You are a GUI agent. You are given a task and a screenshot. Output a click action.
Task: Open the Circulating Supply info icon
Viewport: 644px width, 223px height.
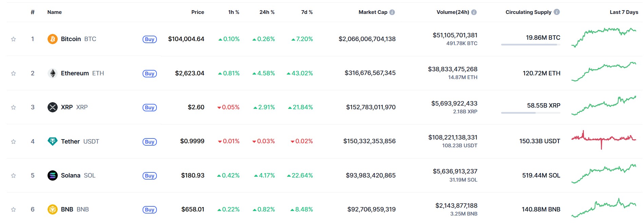[x=557, y=12]
